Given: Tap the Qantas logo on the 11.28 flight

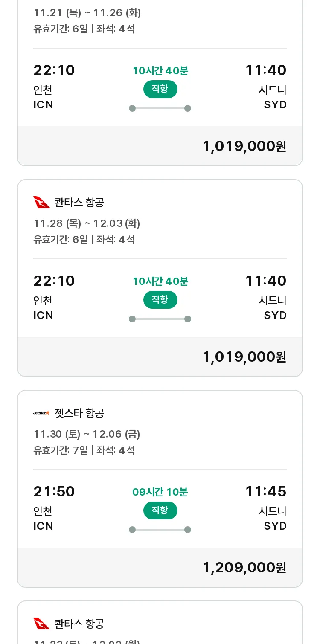Looking at the screenshot, I should (x=42, y=202).
